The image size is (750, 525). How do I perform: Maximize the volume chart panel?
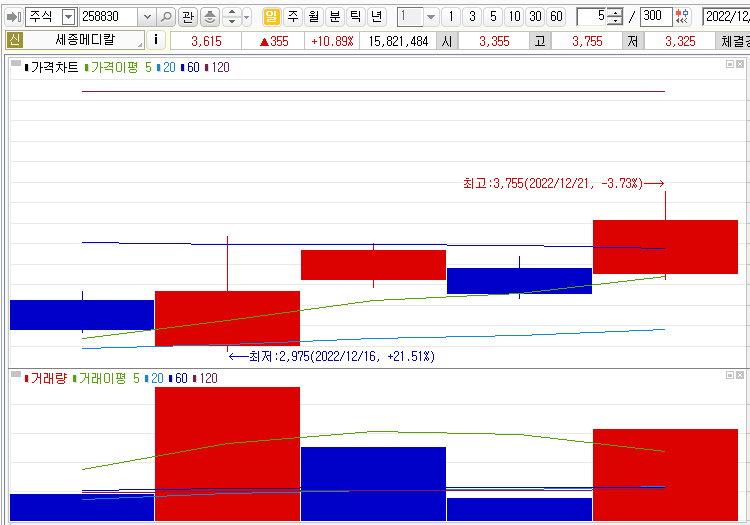click(730, 375)
